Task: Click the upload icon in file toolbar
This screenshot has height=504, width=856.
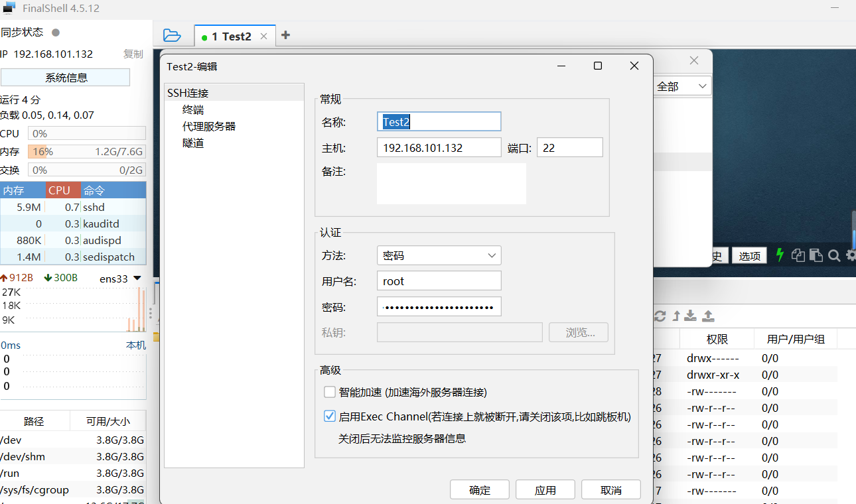Action: [708, 316]
